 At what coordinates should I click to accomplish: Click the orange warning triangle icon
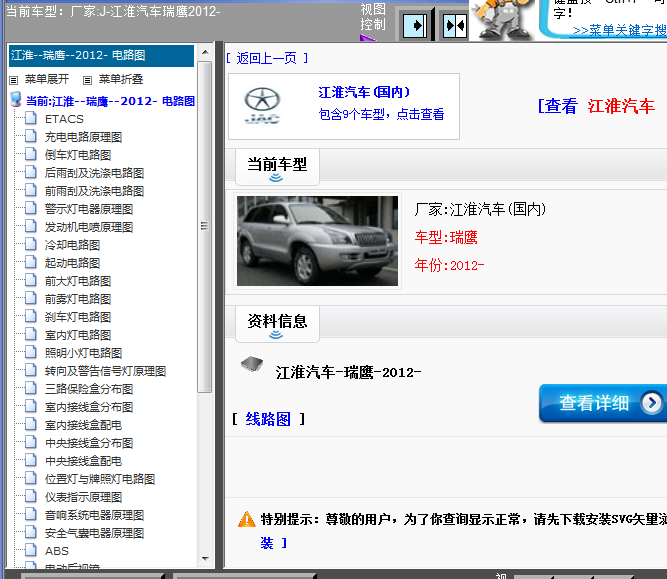247,519
